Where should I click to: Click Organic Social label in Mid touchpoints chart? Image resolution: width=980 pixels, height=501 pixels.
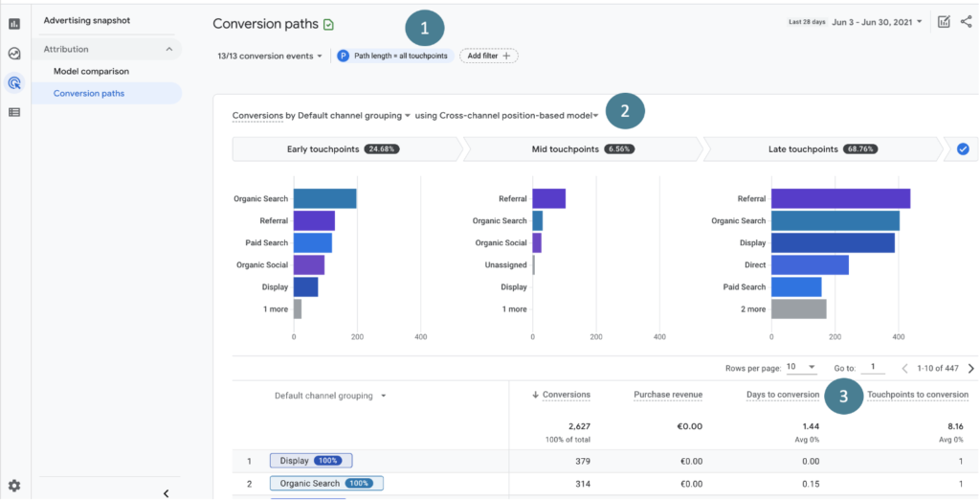click(x=501, y=242)
